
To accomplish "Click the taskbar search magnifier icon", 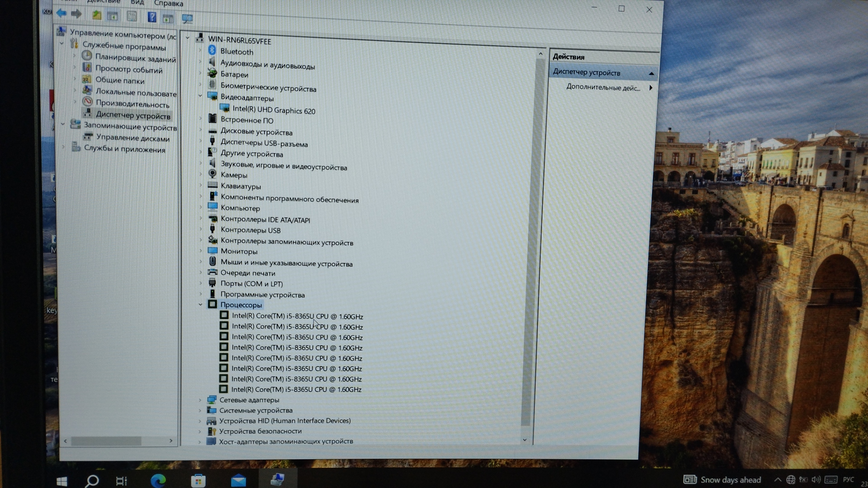I will tap(92, 481).
